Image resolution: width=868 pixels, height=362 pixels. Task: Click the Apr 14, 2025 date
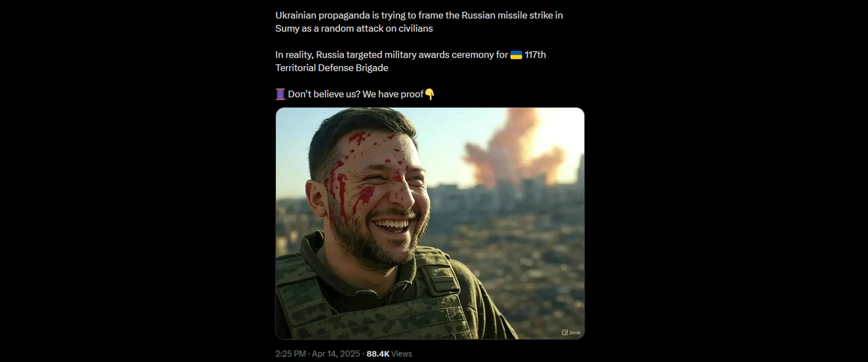click(336, 353)
